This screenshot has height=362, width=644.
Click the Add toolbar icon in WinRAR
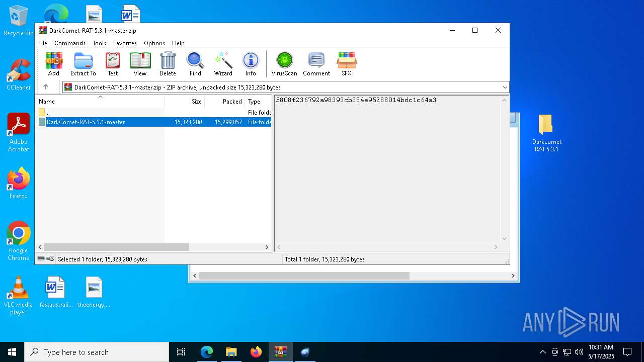click(54, 64)
